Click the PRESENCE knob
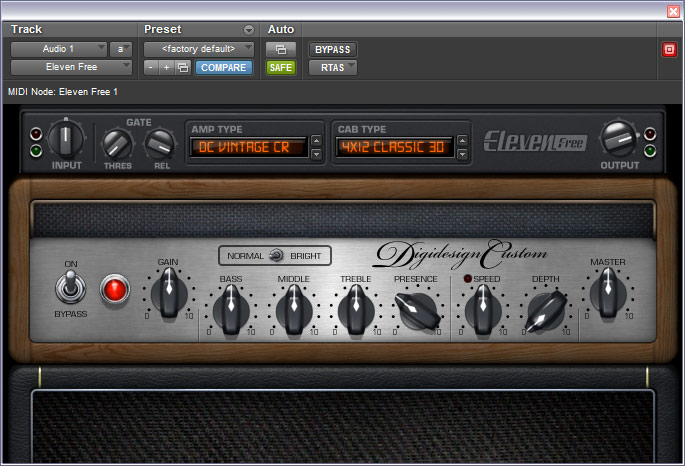The image size is (685, 466). coord(417,311)
